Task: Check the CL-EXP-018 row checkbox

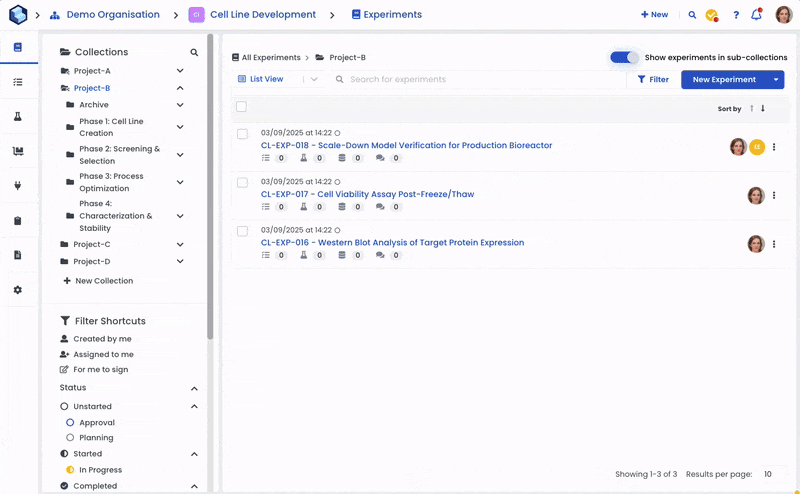Action: (242, 134)
